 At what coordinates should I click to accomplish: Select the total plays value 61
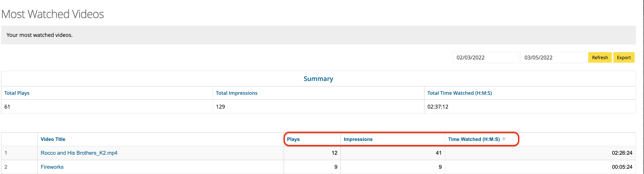click(x=7, y=107)
